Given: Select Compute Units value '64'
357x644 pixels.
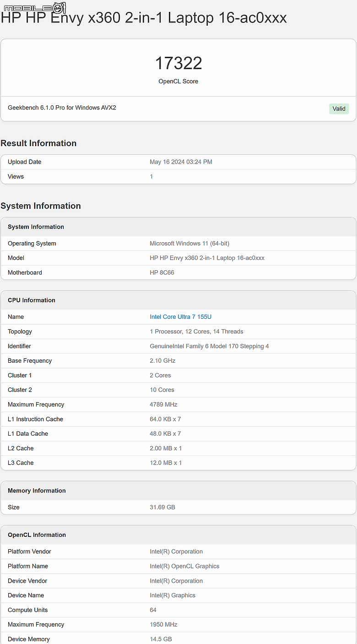Looking at the screenshot, I should tap(153, 611).
